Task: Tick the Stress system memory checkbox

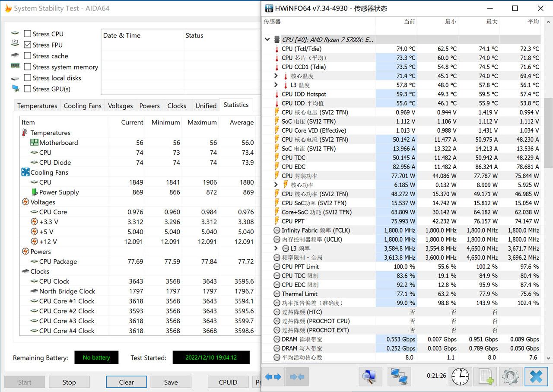Action: pyautogui.click(x=27, y=67)
